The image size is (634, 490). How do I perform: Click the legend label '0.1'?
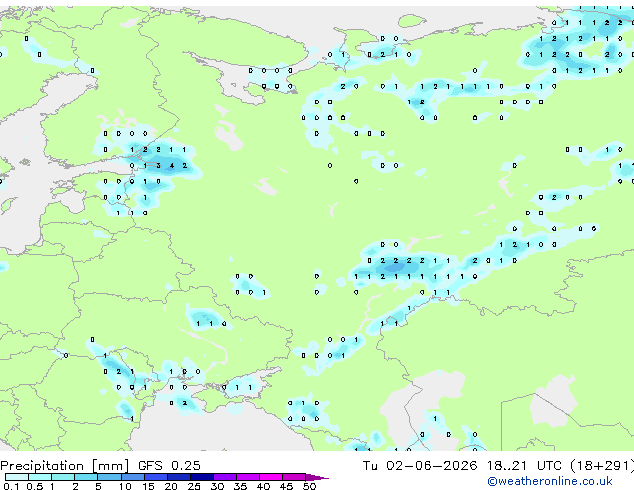click(x=11, y=486)
